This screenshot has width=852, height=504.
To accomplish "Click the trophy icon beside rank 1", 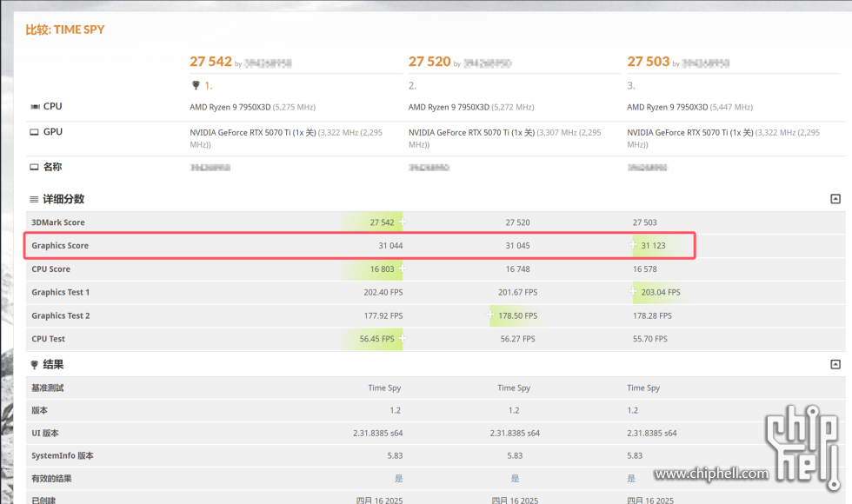I will (x=196, y=85).
